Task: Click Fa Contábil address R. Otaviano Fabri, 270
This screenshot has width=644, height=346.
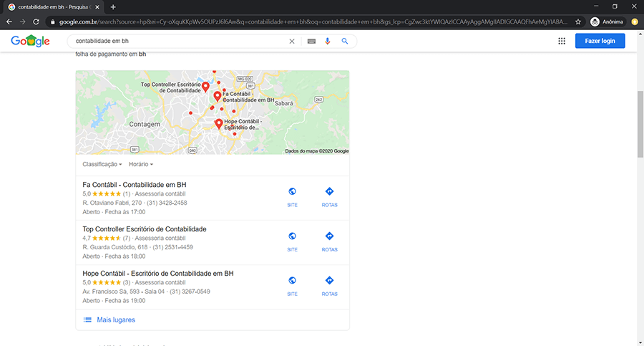Action: pos(112,203)
